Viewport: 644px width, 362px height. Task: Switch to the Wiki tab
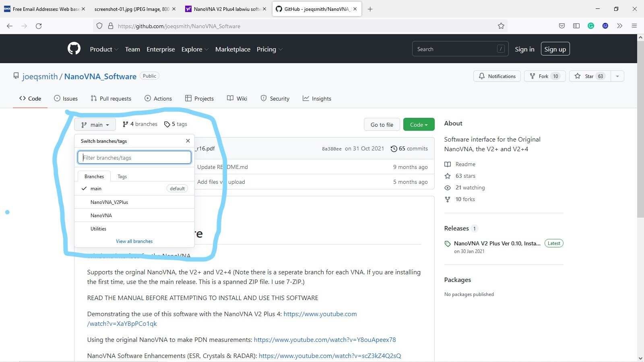(x=237, y=99)
